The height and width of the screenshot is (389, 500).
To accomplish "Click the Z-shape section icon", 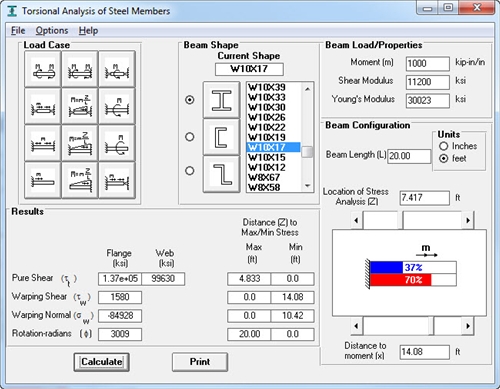I will point(221,174).
